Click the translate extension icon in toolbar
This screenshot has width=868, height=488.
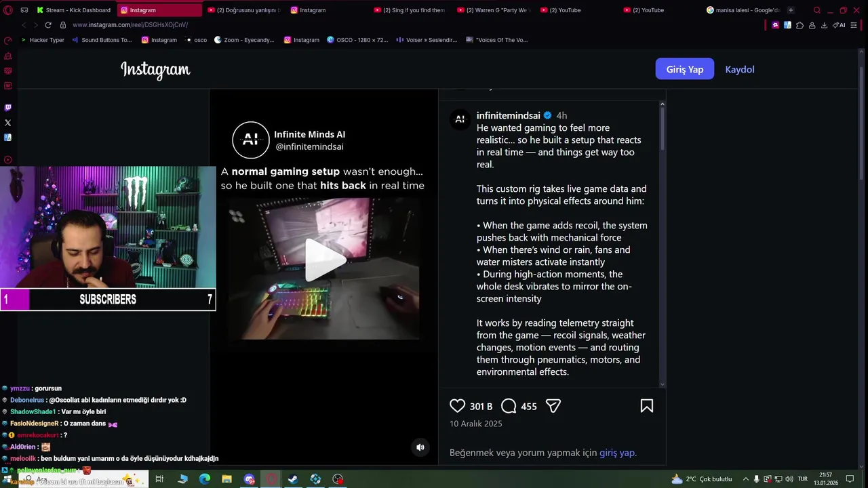click(x=787, y=25)
